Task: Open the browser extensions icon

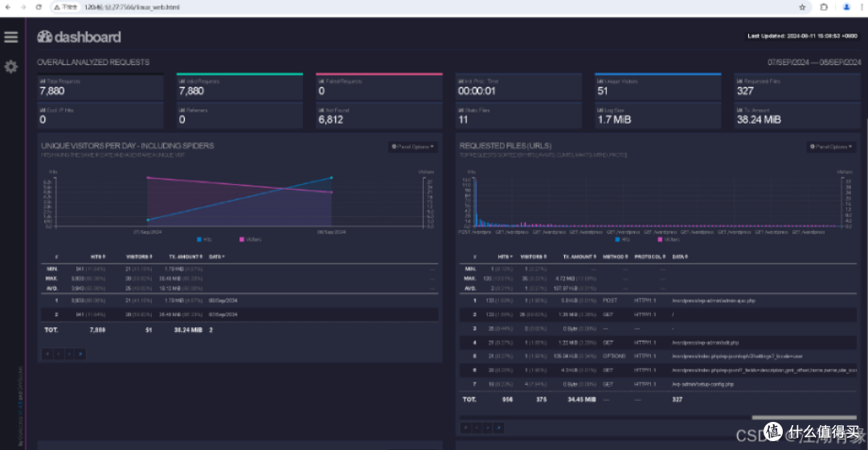Action: (824, 7)
